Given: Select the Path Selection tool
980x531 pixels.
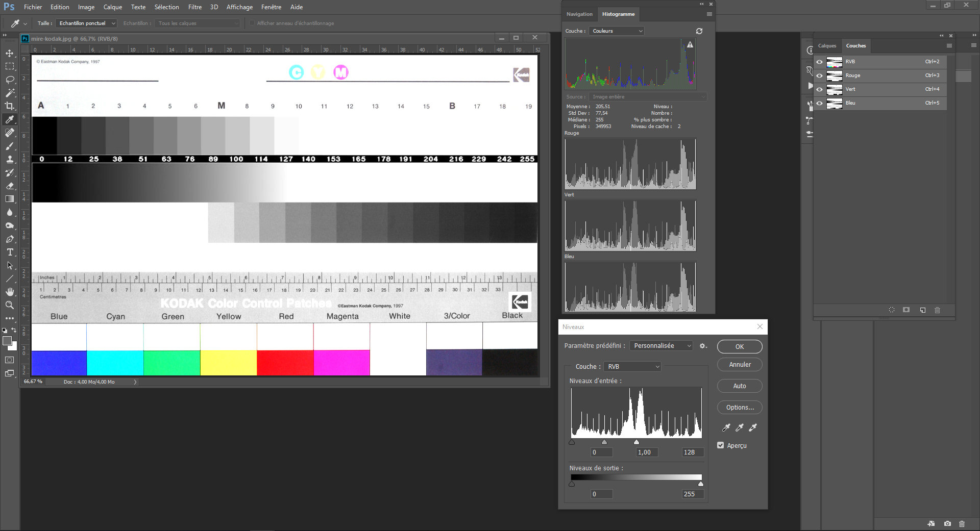Looking at the screenshot, I should tap(10, 265).
